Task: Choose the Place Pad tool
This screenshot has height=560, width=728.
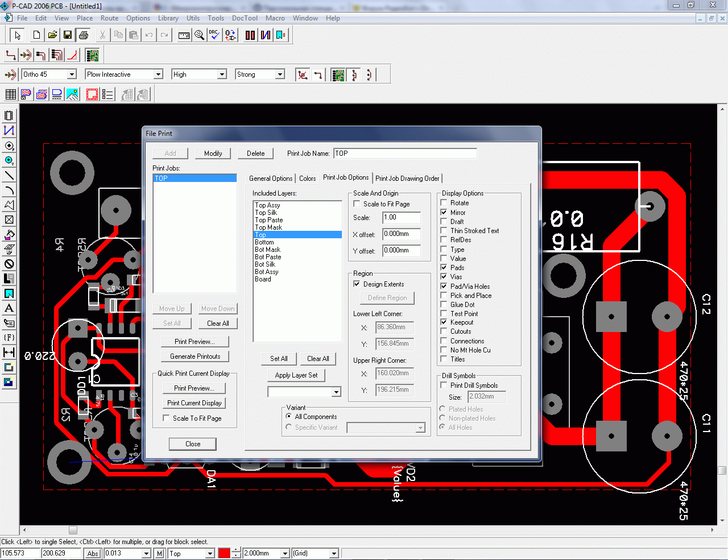Action: 9,146
